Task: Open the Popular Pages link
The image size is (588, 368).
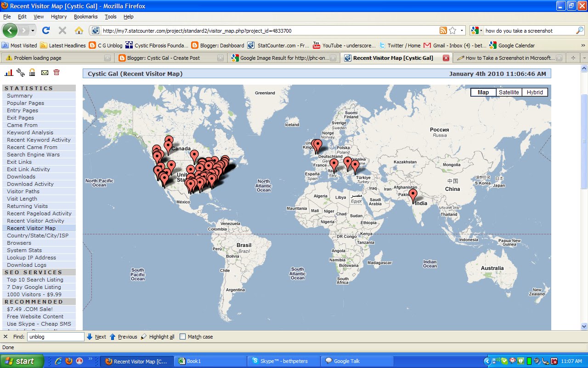Action: [x=26, y=103]
